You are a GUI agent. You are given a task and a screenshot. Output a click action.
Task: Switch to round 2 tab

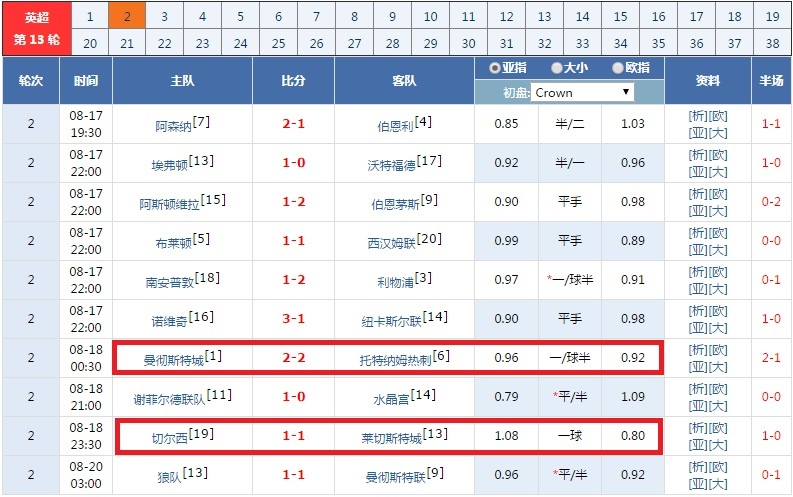127,16
